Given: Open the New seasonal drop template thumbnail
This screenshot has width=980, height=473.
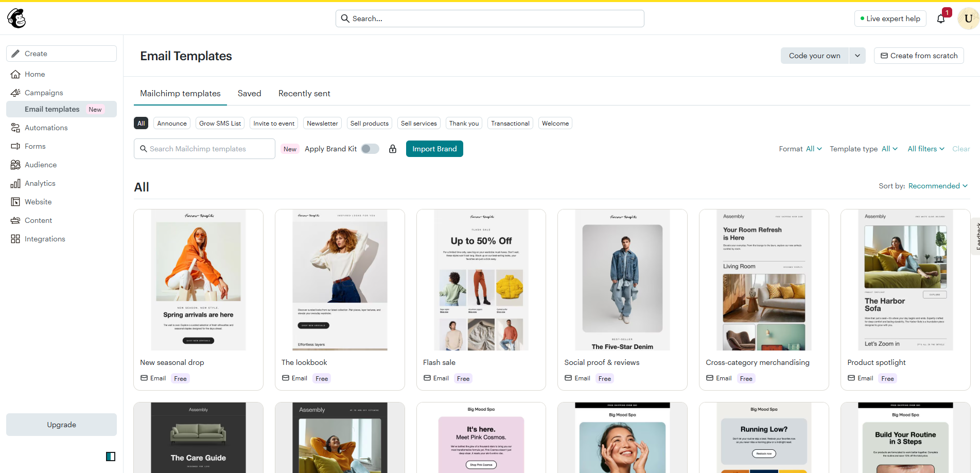Looking at the screenshot, I should click(198, 280).
